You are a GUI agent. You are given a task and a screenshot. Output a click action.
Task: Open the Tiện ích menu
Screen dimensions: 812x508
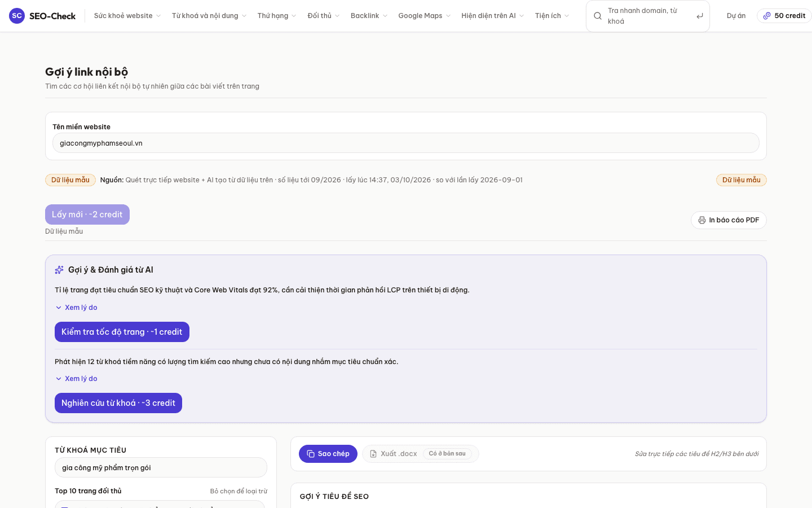[x=552, y=16]
